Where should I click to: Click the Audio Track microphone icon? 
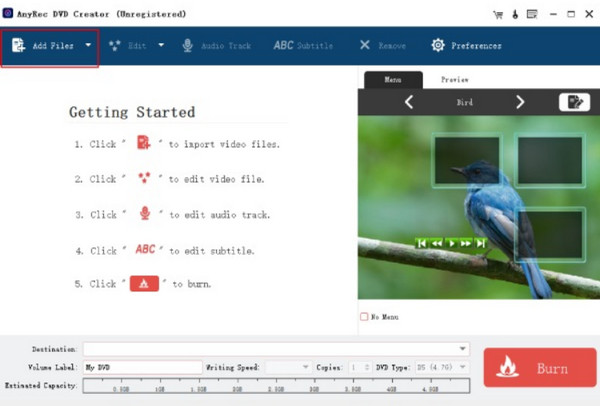[x=188, y=45]
